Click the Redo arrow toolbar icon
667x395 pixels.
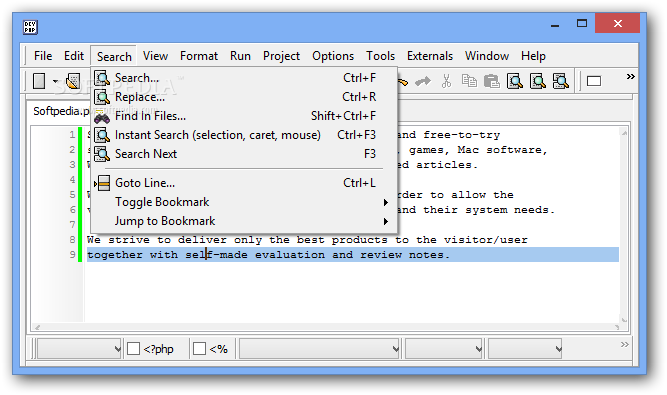423,81
